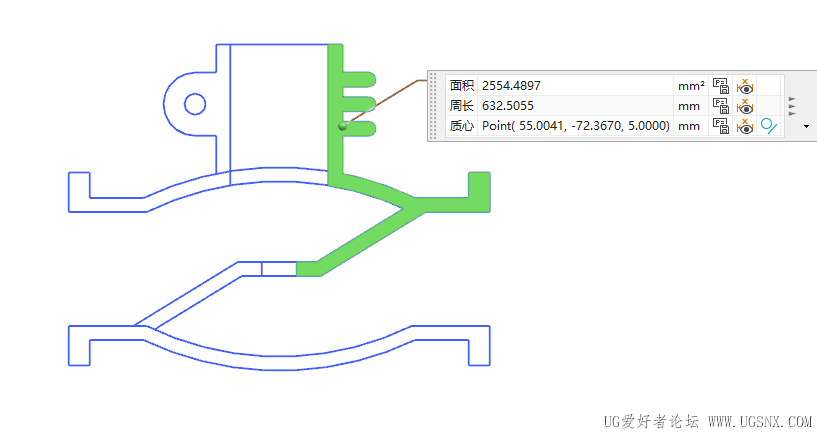Select the perimeter value 632.5055
Viewport: 817px width, 434px height.
pyautogui.click(x=507, y=106)
